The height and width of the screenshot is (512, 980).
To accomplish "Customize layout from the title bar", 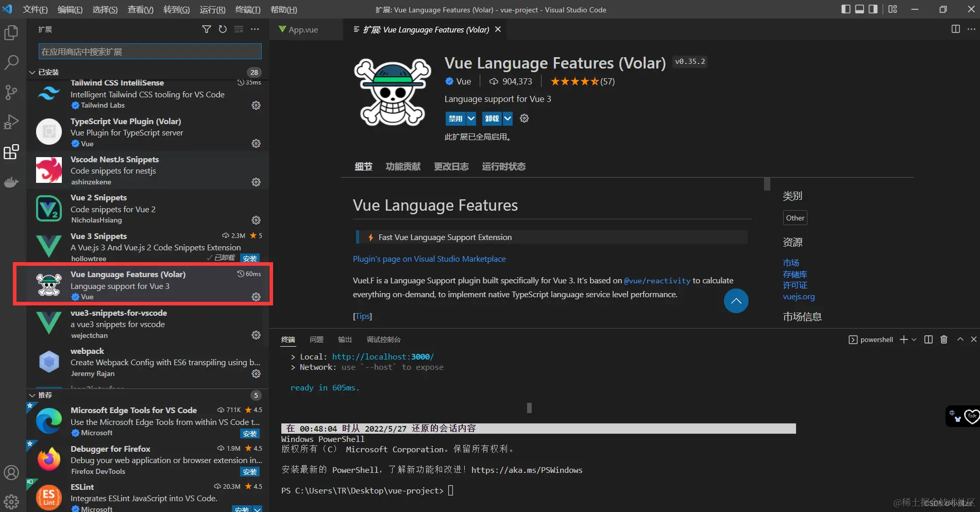I will 893,9.
